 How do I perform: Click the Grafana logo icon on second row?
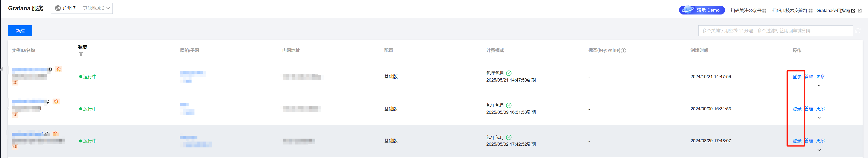click(56, 101)
